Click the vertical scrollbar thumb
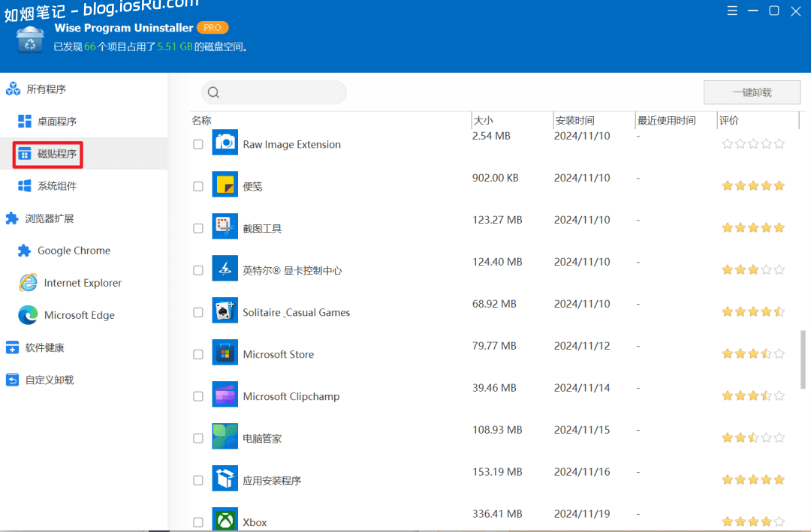 click(x=803, y=359)
